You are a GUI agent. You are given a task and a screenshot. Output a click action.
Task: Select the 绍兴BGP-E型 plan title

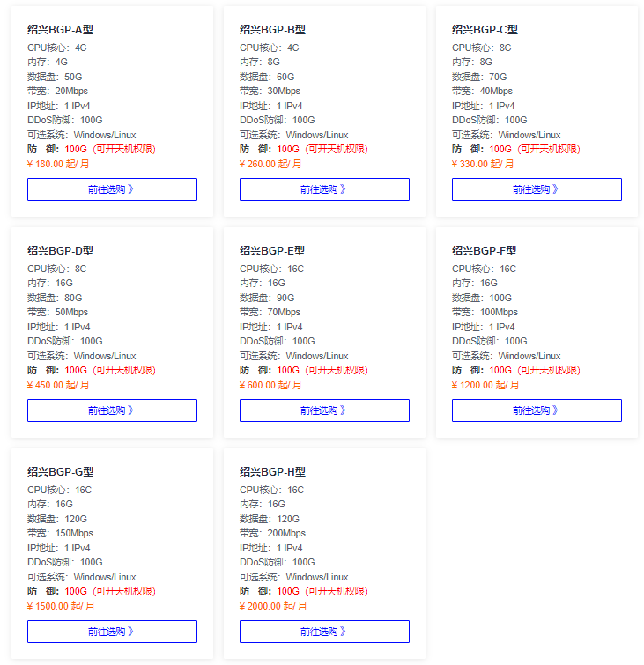[272, 251]
